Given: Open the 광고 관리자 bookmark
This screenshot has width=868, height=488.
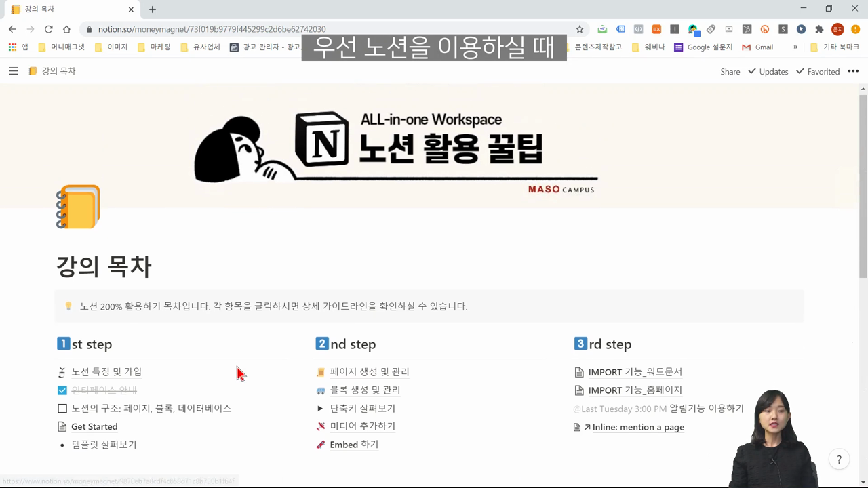Looking at the screenshot, I should [264, 47].
